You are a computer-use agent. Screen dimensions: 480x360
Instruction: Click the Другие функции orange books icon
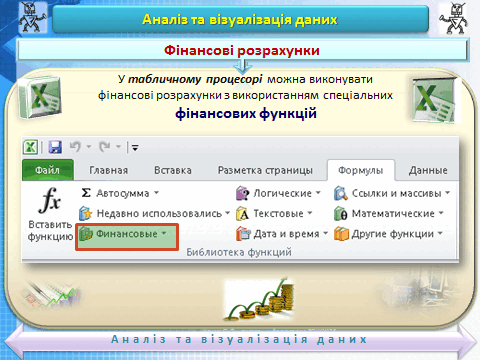341,234
